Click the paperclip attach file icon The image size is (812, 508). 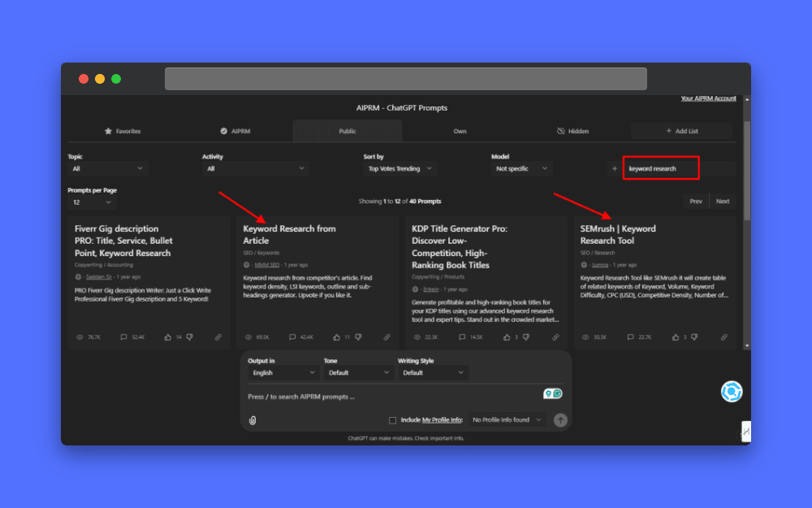253,420
